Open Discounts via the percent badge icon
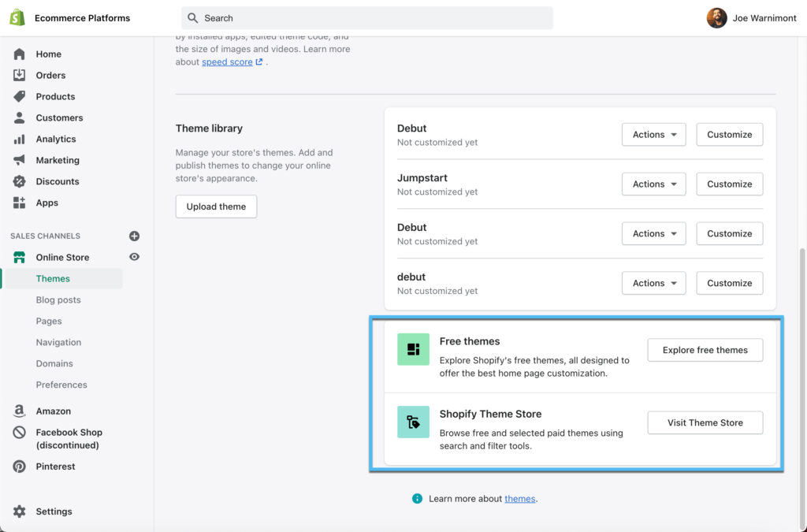 point(19,181)
